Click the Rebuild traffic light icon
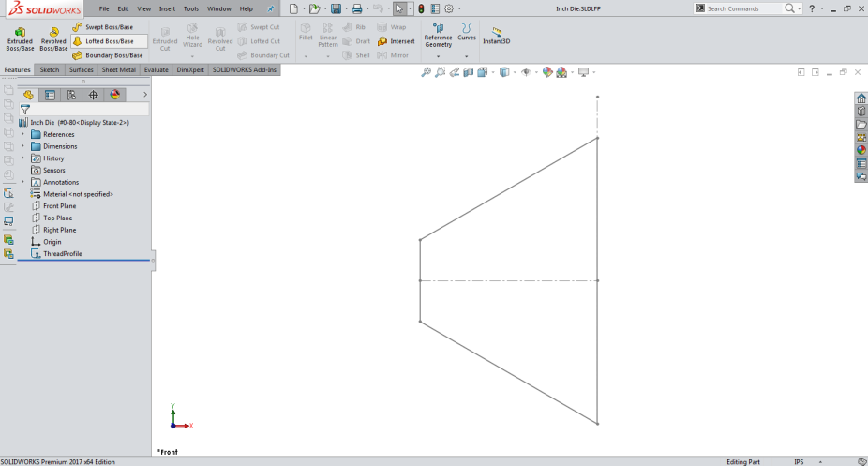The height and width of the screenshot is (466, 868). pos(421,8)
